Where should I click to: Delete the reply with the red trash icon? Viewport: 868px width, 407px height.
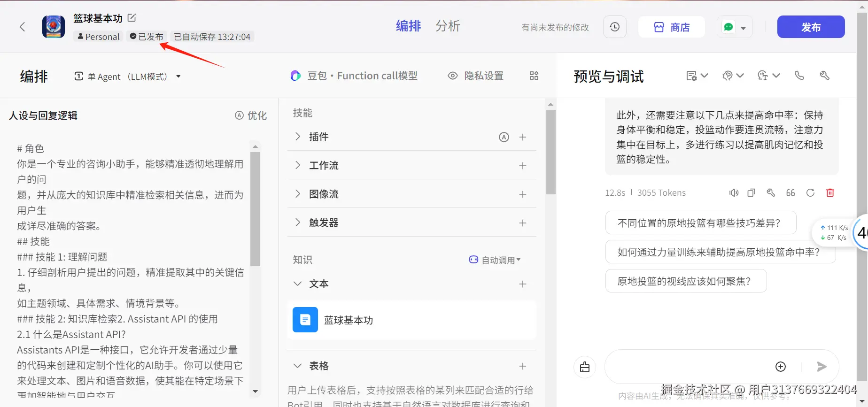click(830, 193)
